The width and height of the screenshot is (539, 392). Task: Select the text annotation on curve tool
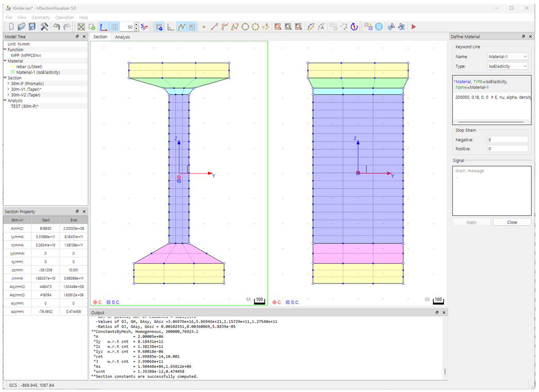point(321,27)
